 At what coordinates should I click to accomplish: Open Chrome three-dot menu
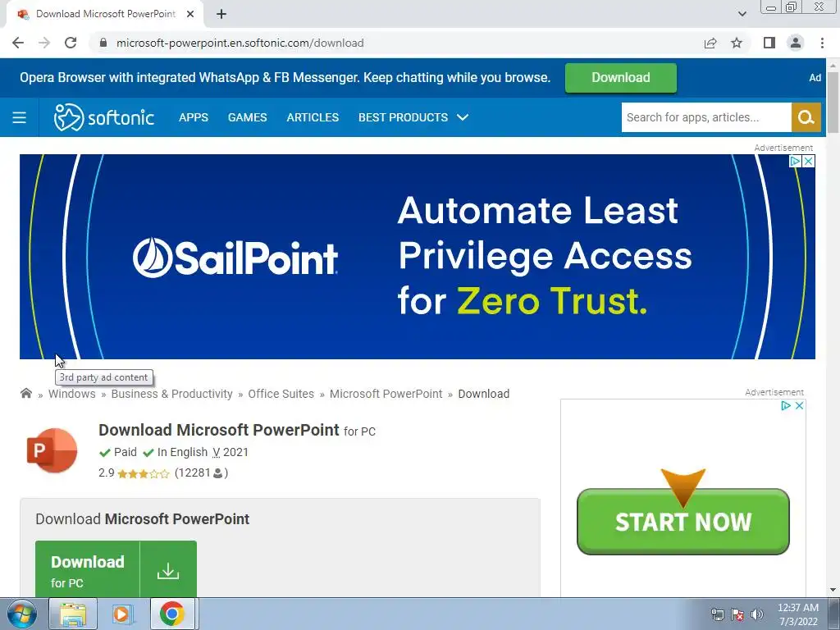click(822, 43)
